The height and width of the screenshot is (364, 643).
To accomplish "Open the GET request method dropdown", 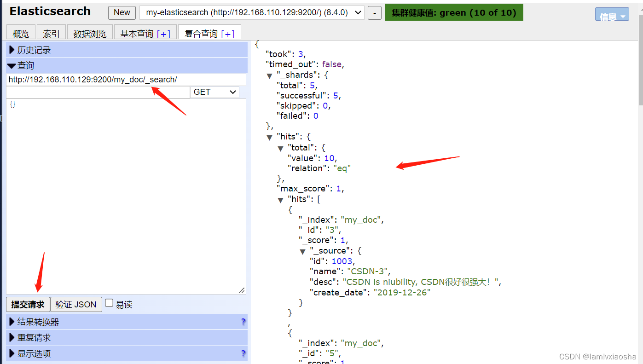I will pyautogui.click(x=214, y=92).
